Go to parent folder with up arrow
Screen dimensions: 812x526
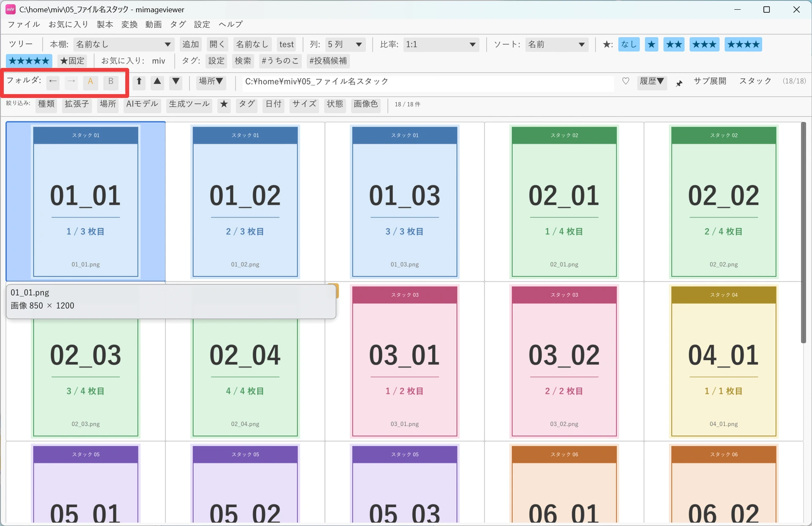pos(139,81)
